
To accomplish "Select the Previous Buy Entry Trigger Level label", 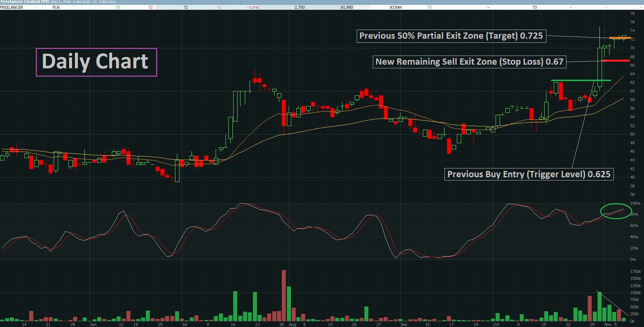I will point(529,174).
